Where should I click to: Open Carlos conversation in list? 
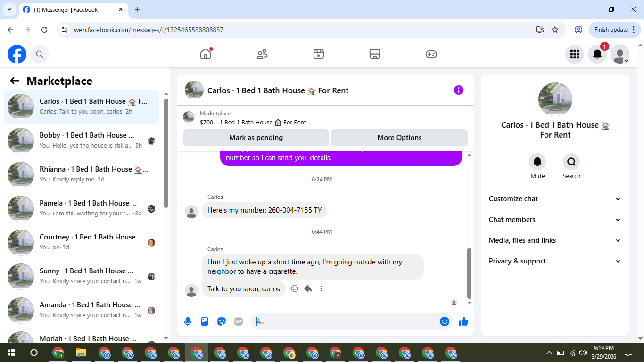coord(82,107)
